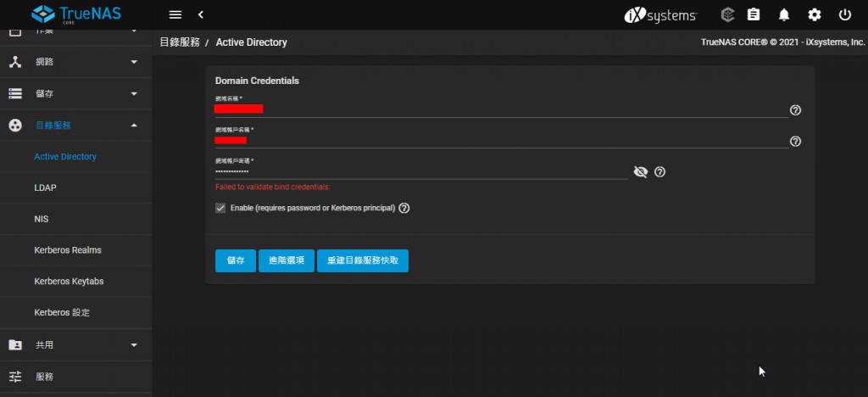Focus the domain name input field
868x397 pixels.
[x=502, y=109]
